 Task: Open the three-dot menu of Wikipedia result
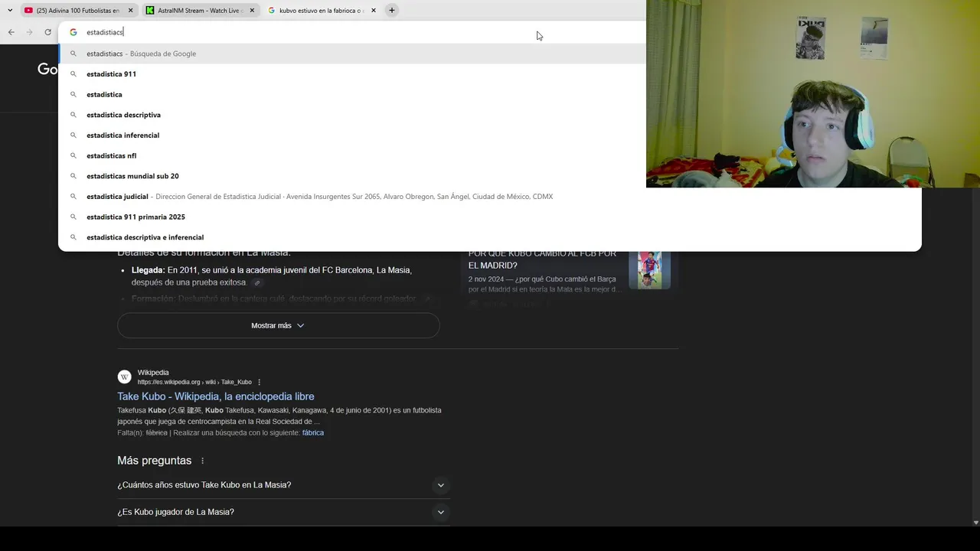[x=260, y=382]
